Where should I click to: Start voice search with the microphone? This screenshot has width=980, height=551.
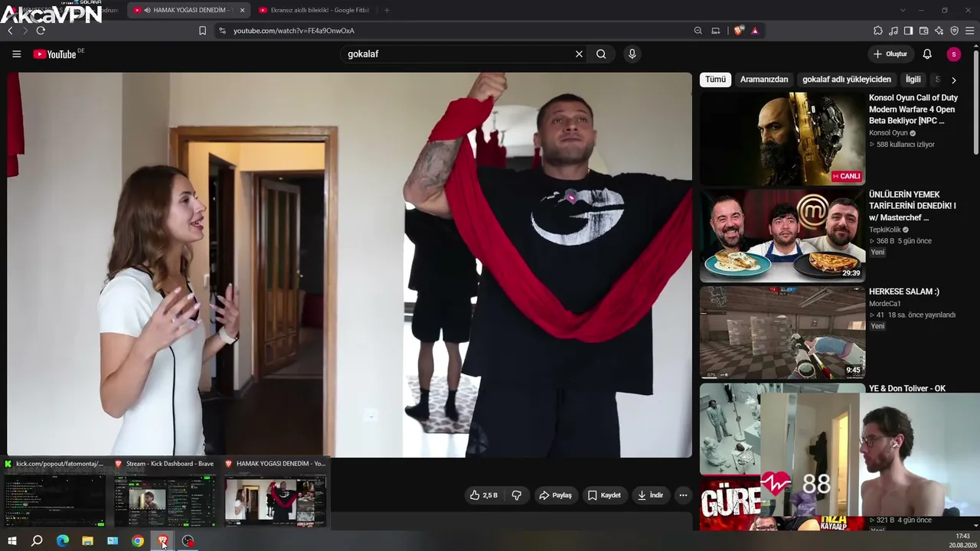pos(632,54)
